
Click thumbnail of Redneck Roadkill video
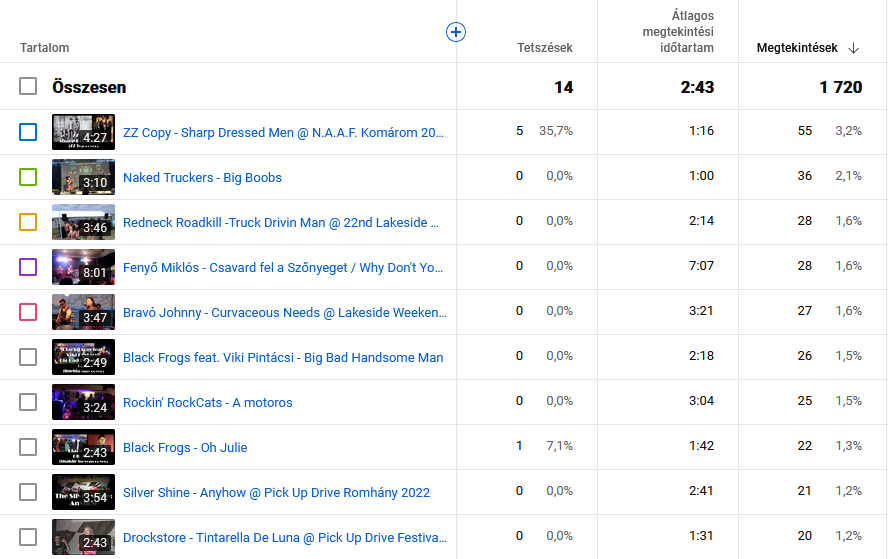[x=83, y=222]
